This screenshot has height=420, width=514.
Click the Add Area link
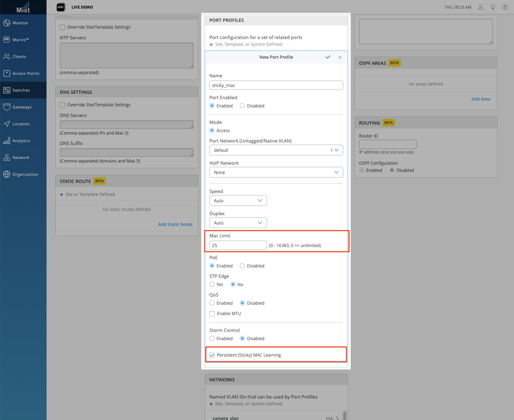(480, 99)
